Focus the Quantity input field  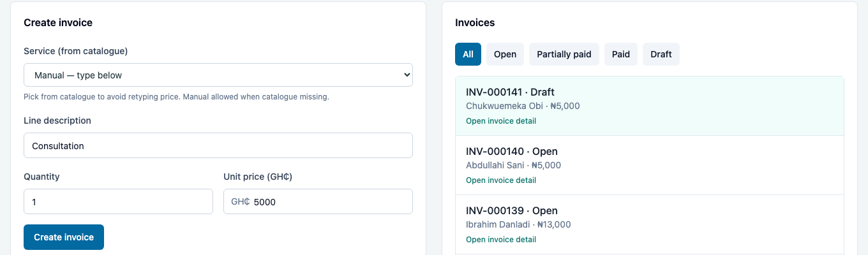tap(118, 201)
